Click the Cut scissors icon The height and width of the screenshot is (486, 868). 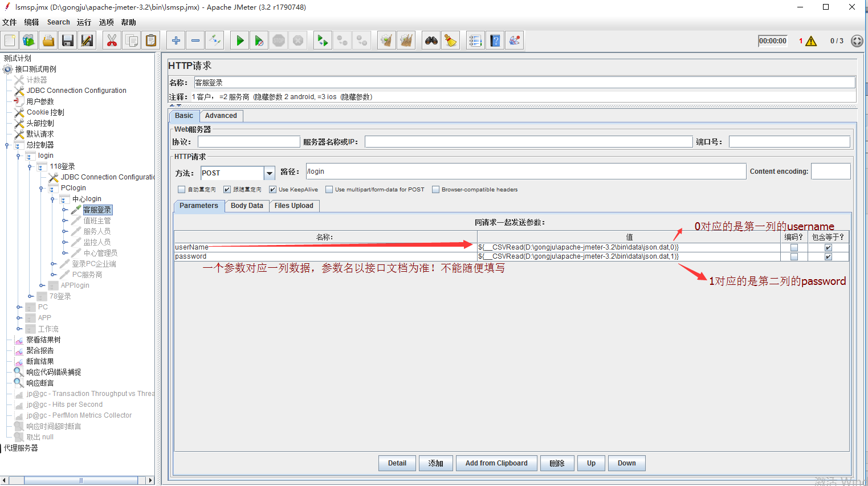[x=112, y=40]
